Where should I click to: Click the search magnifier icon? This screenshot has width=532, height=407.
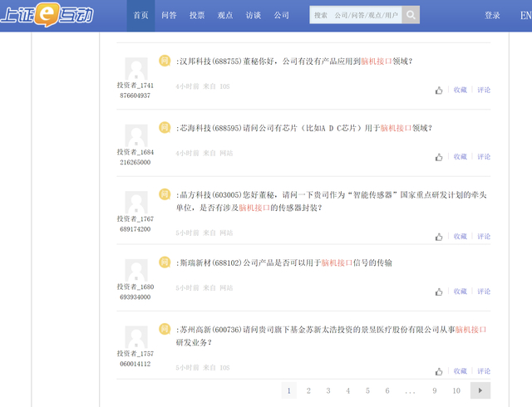pos(411,15)
